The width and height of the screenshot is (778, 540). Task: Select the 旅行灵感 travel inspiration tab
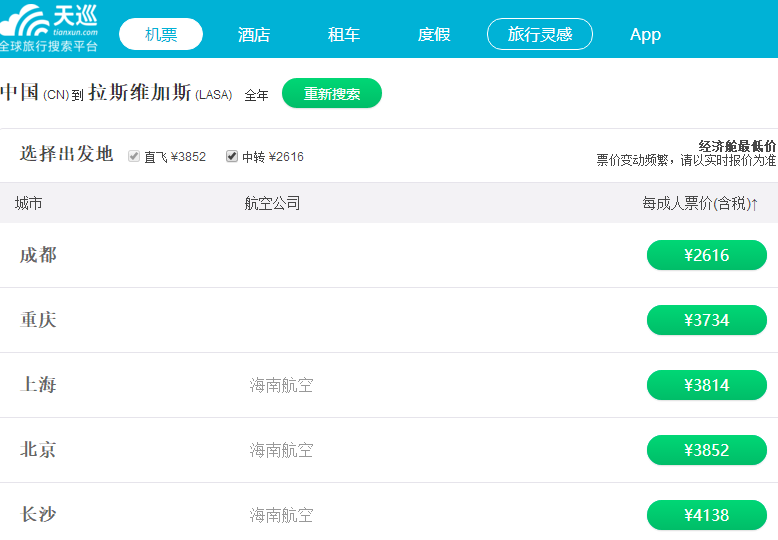540,34
